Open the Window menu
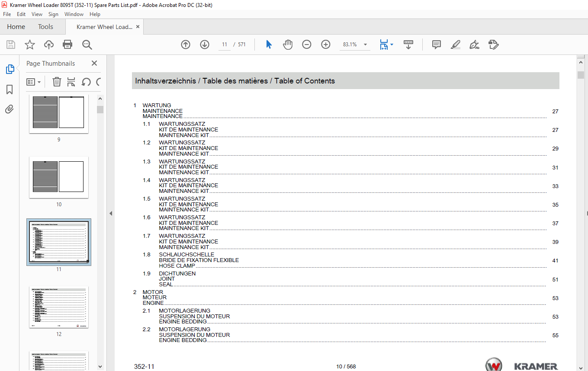Screen dimensions: 588x371 [74, 14]
